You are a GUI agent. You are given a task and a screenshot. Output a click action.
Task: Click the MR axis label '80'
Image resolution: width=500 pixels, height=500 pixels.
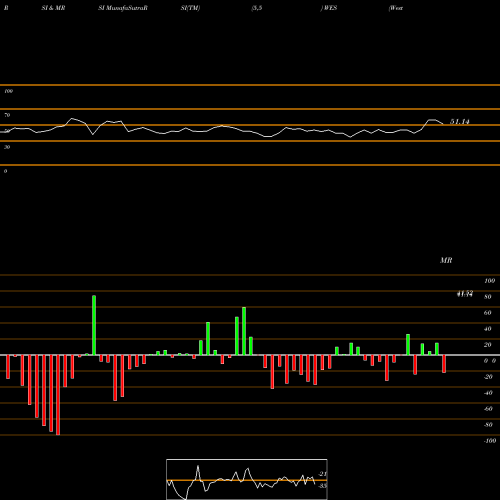tap(488, 297)
